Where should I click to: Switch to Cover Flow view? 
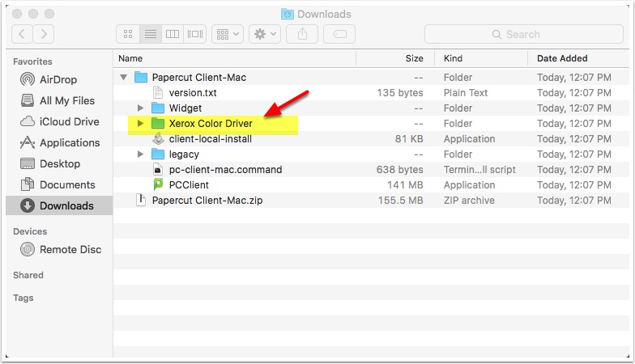(x=194, y=34)
